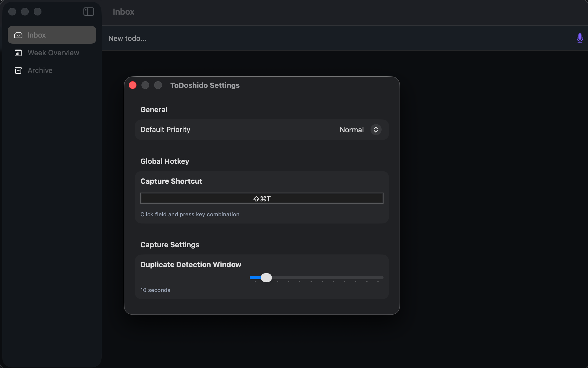Open the Default Priority dropdown arrows

[376, 130]
